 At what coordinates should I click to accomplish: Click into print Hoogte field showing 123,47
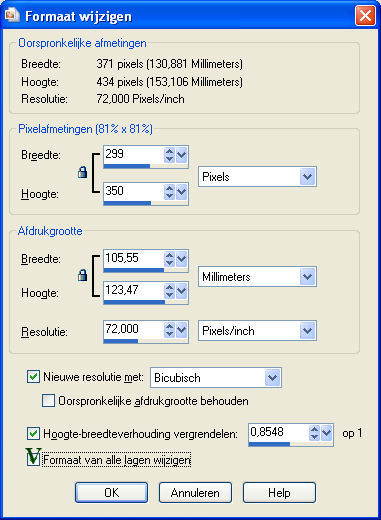[x=134, y=291]
